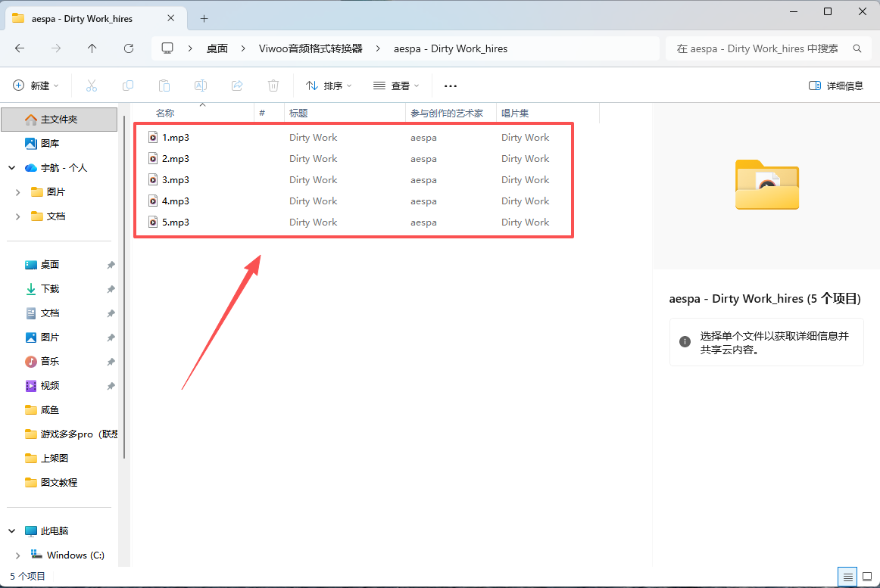Open the three-dot more options menu
This screenshot has width=880, height=588.
pos(451,86)
